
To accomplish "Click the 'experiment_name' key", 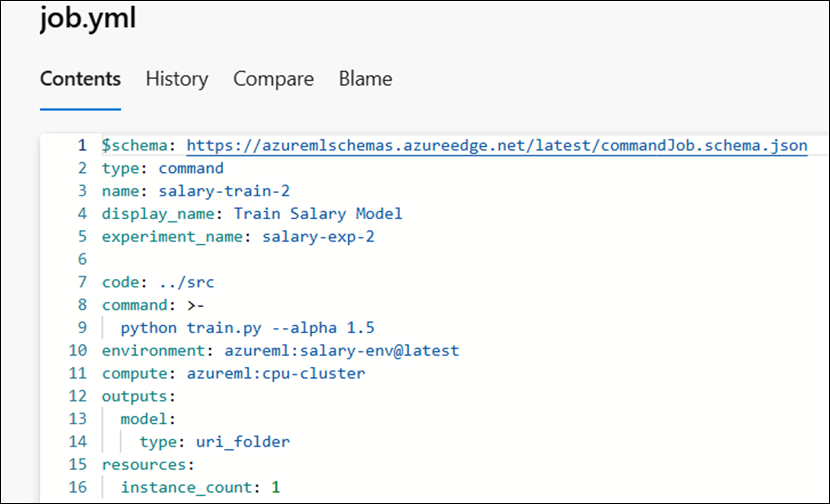I will pos(172,237).
